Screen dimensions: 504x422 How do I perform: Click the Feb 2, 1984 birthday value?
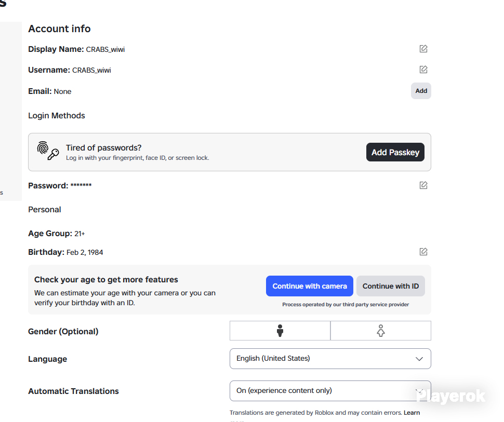pos(85,252)
